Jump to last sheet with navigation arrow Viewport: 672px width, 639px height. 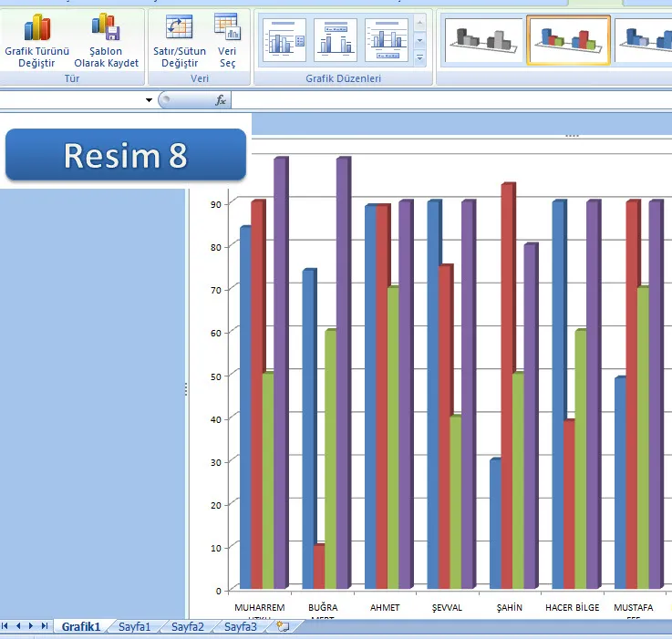coord(45,626)
